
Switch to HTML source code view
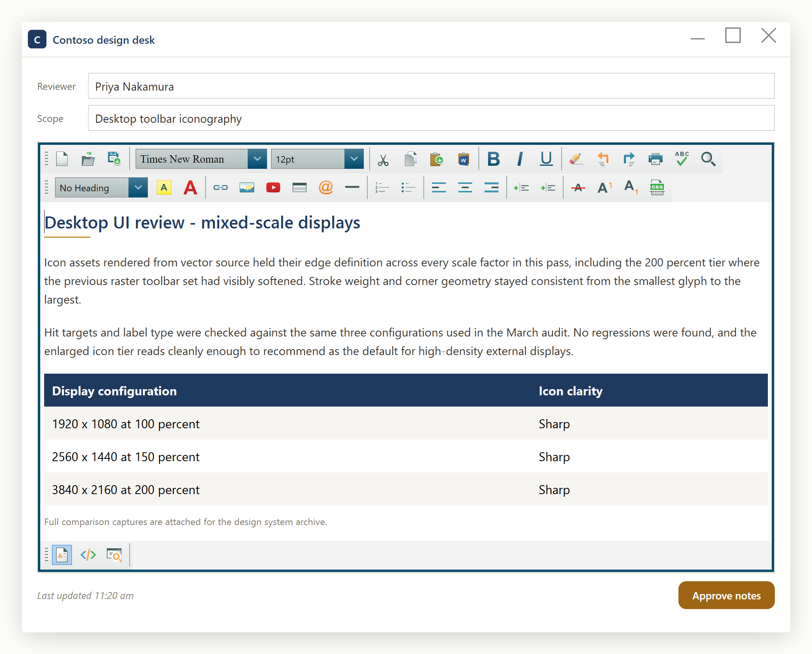[x=88, y=555]
